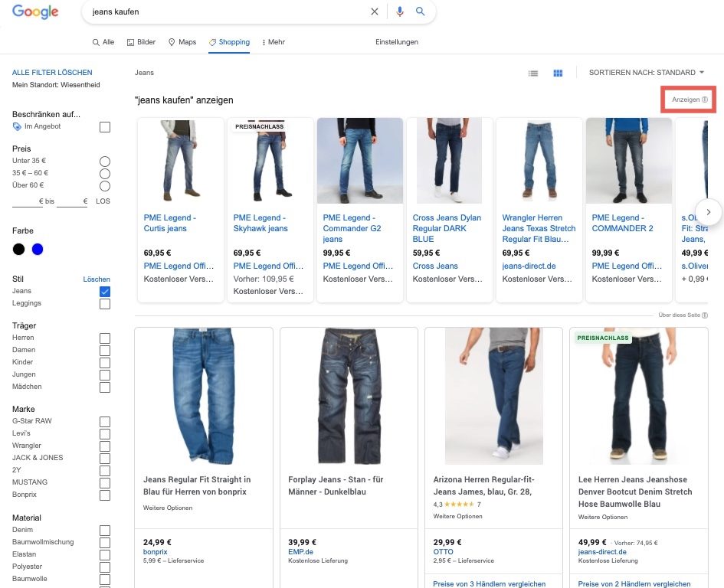Switch to list view icon
Screen dimensions: 724x588
(533, 73)
